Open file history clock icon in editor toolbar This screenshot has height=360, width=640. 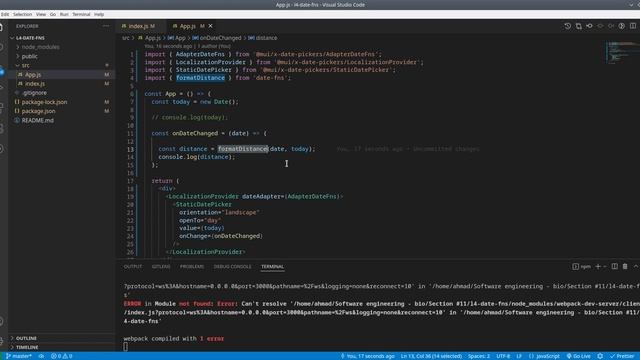(x=567, y=26)
